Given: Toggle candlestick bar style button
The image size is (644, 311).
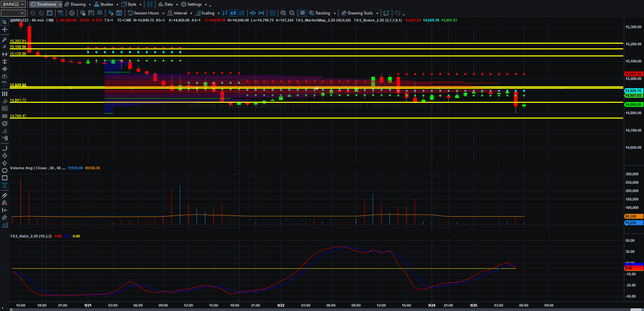Looking at the screenshot, I should coord(233,13).
